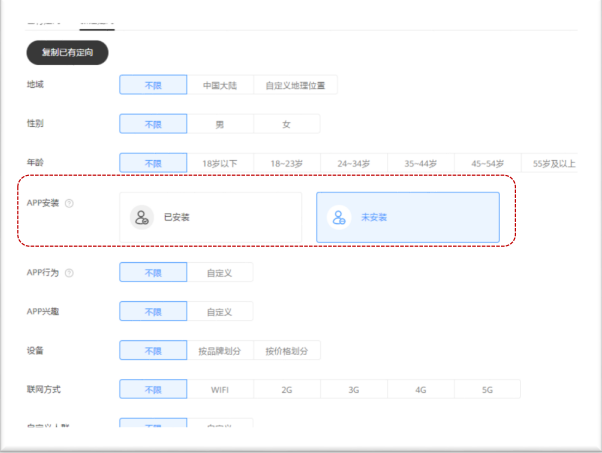
Task: Select 自定义地理位置 option
Action: pyautogui.click(x=295, y=85)
